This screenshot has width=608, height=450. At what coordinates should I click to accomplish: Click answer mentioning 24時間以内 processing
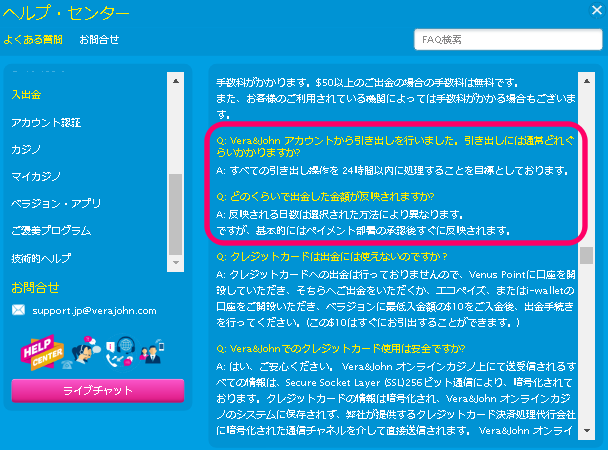(392, 171)
